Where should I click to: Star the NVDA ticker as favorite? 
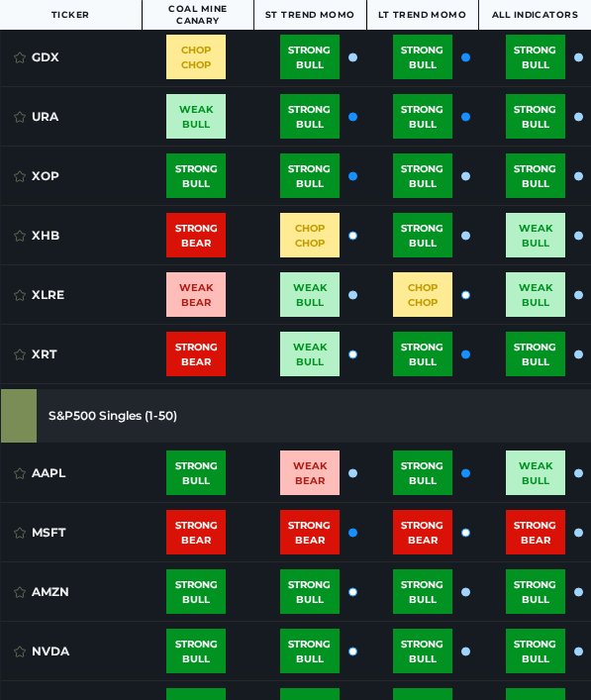click(x=20, y=651)
